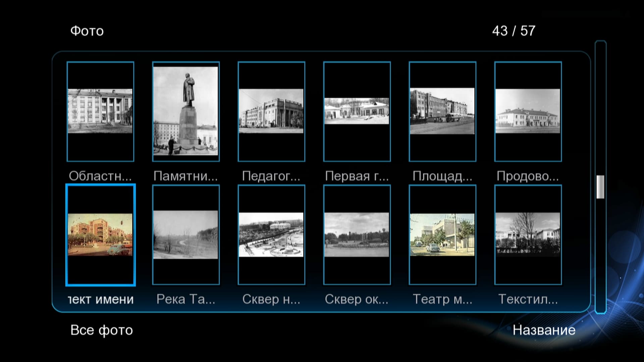
Task: Select the Продово... photo thumbnail
Action: [x=528, y=111]
